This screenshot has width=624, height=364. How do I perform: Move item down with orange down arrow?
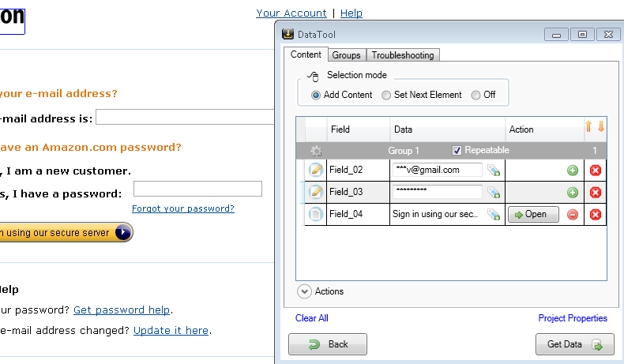600,126
